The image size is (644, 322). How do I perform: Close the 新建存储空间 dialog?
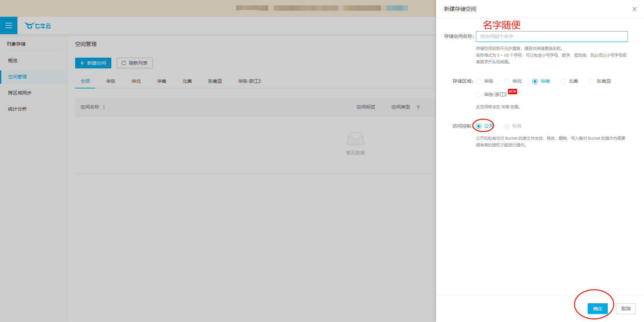coord(634,9)
